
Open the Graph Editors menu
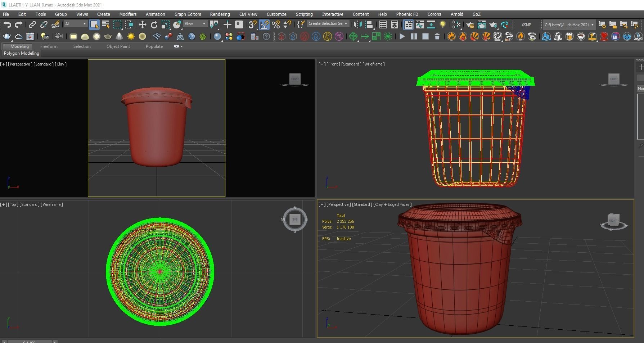188,14
